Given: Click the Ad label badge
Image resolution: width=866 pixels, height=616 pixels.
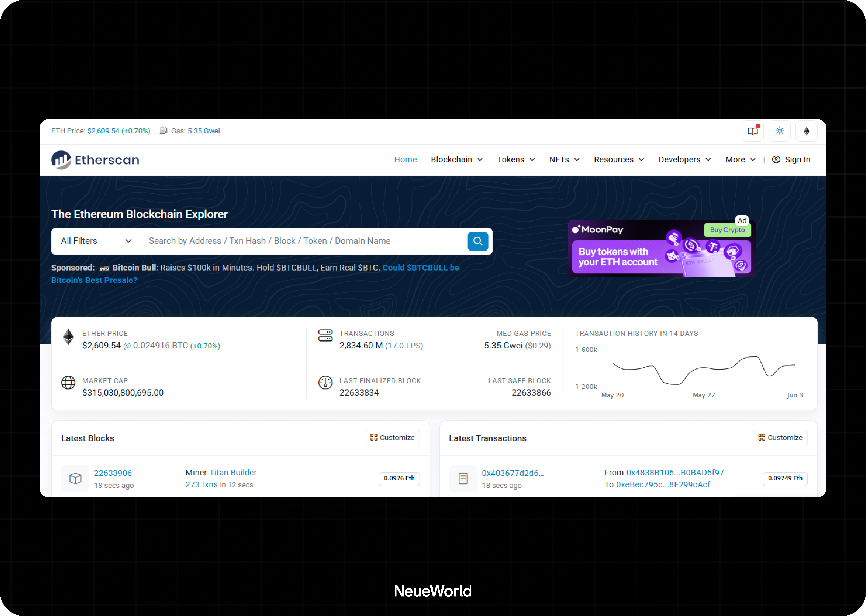Looking at the screenshot, I should (742, 221).
